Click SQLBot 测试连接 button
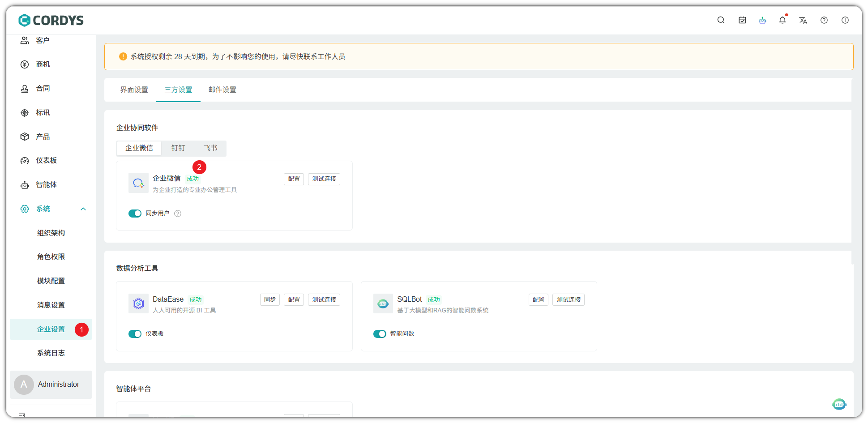Image resolution: width=868 pixels, height=423 pixels. (x=568, y=299)
